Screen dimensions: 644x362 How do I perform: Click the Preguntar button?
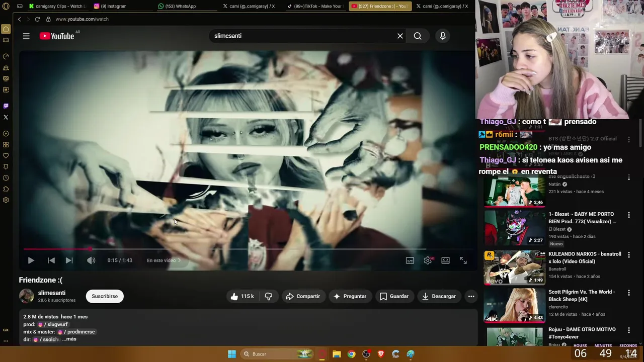350,296
